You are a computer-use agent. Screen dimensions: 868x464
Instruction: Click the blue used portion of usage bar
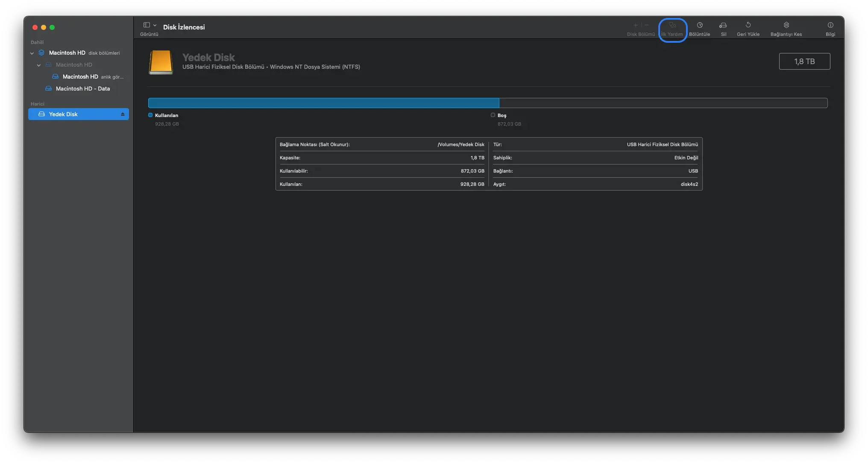(x=323, y=103)
